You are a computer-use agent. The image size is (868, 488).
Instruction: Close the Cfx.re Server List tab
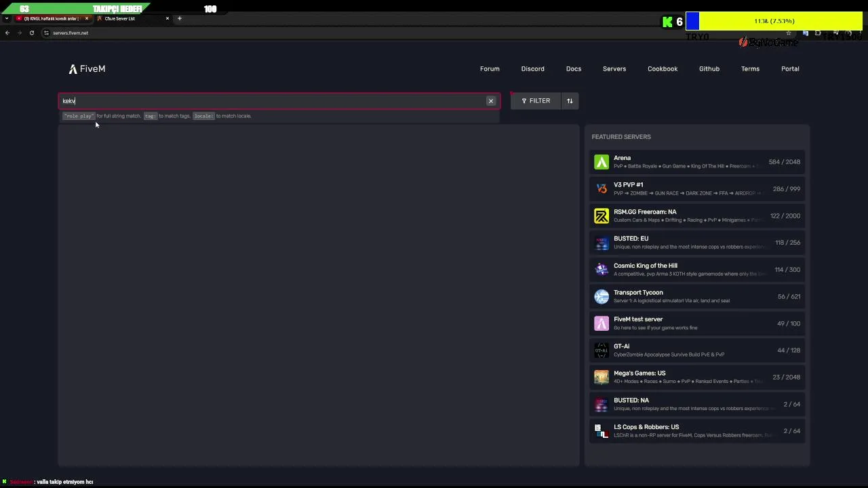tap(167, 18)
